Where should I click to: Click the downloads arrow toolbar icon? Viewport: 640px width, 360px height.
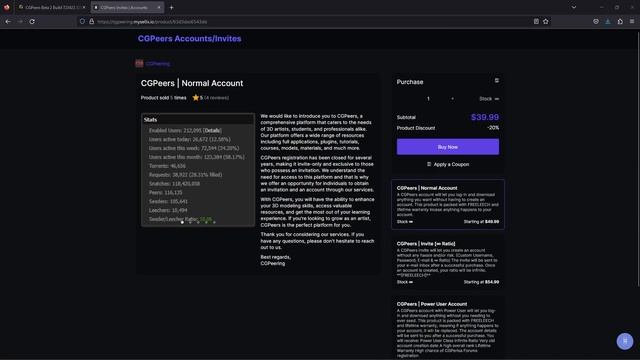[608, 22]
